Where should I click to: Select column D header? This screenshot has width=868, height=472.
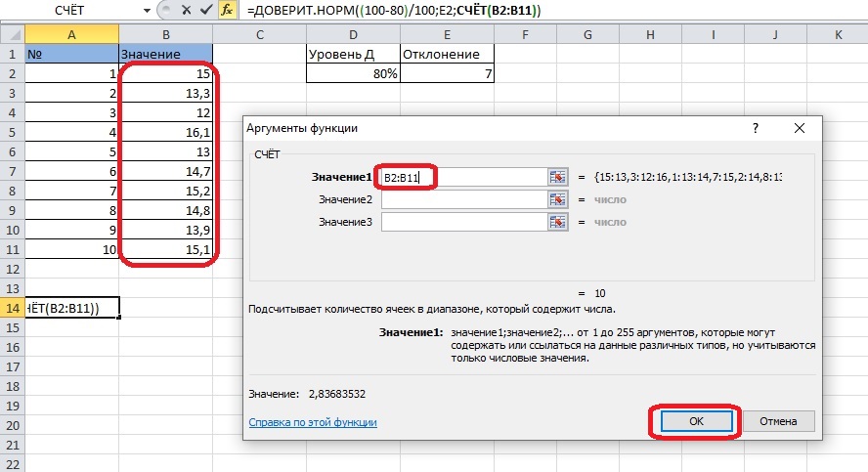coord(353,35)
